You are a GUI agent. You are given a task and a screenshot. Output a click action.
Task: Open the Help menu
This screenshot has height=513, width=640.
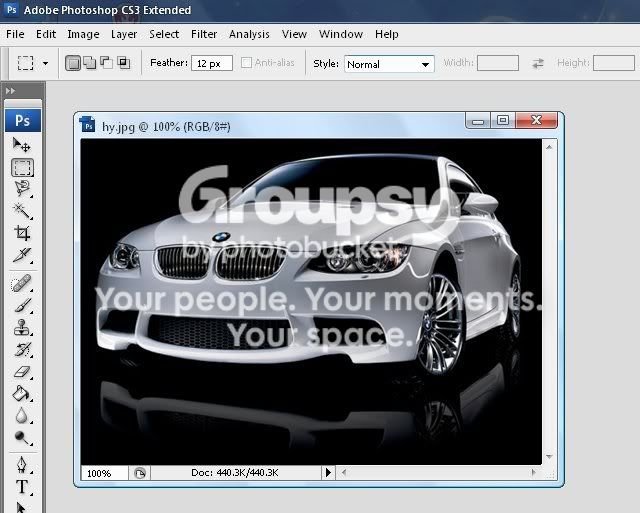tap(387, 34)
